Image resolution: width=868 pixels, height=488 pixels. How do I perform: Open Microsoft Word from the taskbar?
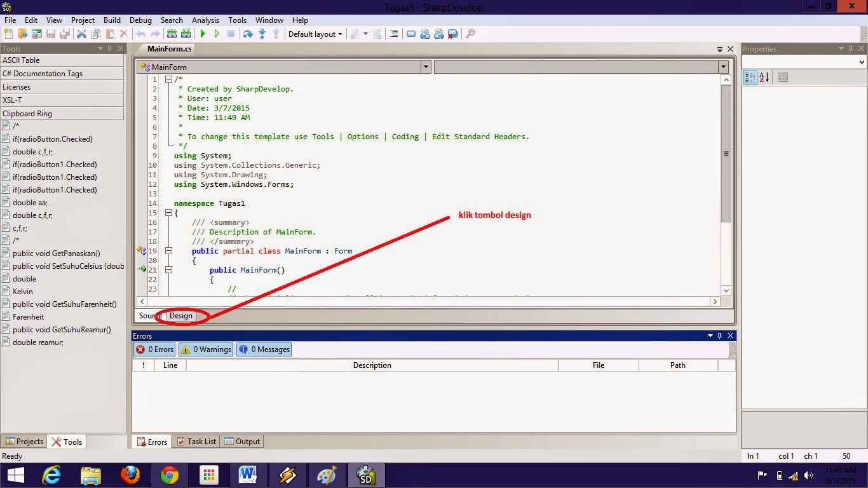(x=248, y=475)
